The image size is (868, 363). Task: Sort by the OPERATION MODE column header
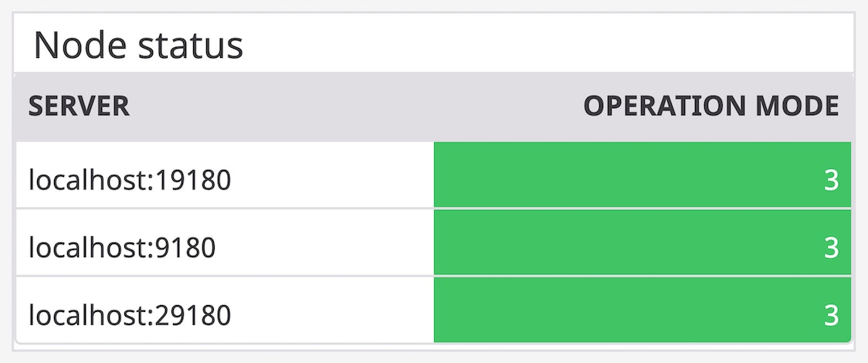tap(710, 107)
